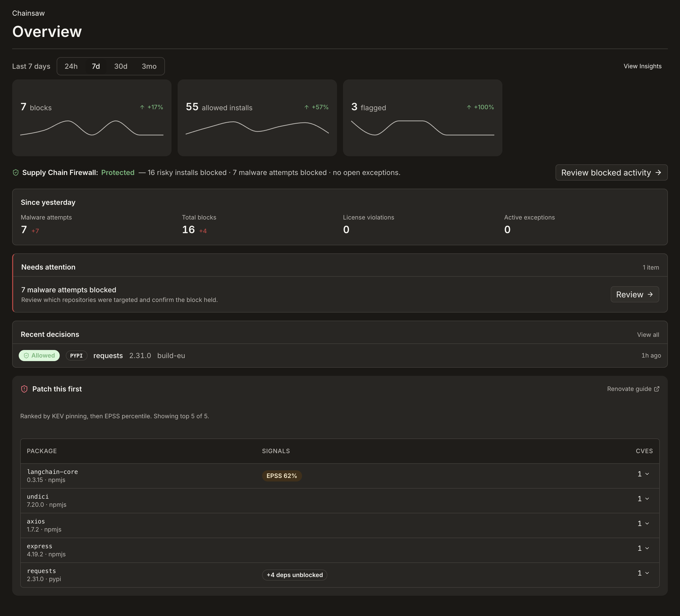
Task: Open View Insights
Action: (642, 67)
